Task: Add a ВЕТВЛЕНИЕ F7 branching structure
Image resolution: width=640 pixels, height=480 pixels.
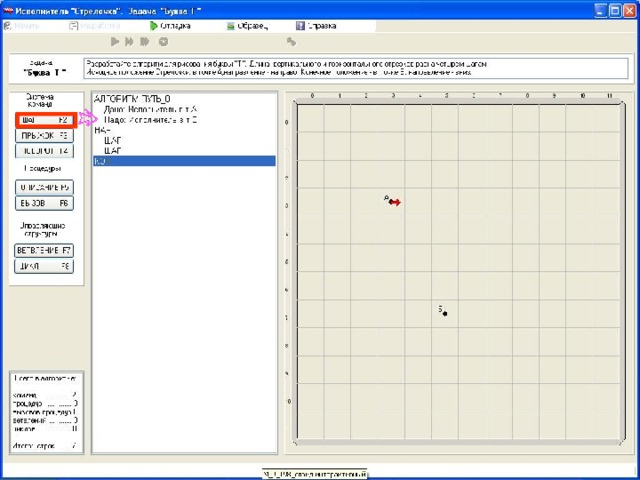Action: point(44,251)
